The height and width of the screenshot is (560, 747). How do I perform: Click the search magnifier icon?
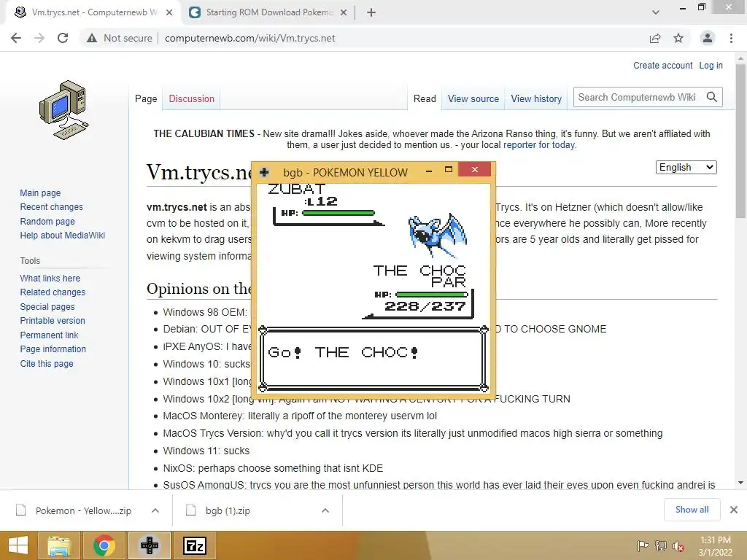712,97
